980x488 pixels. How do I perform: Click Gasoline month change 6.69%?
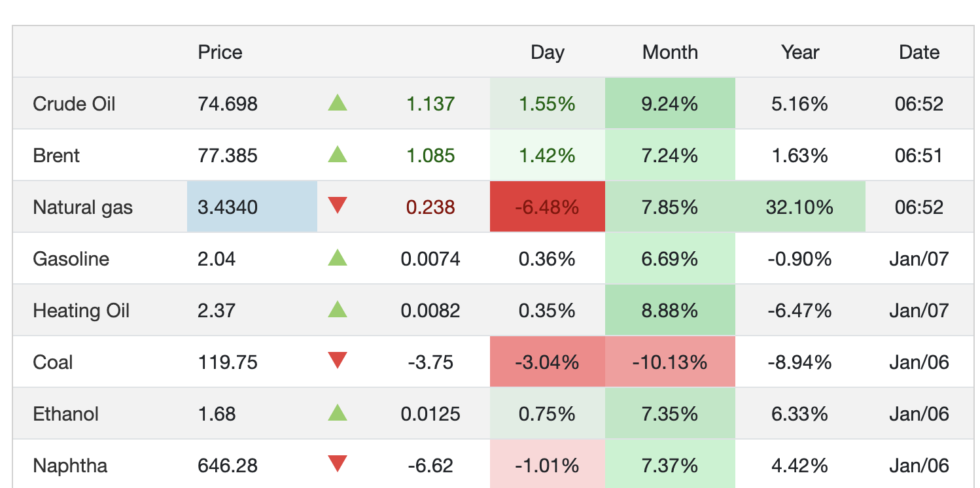click(x=670, y=259)
